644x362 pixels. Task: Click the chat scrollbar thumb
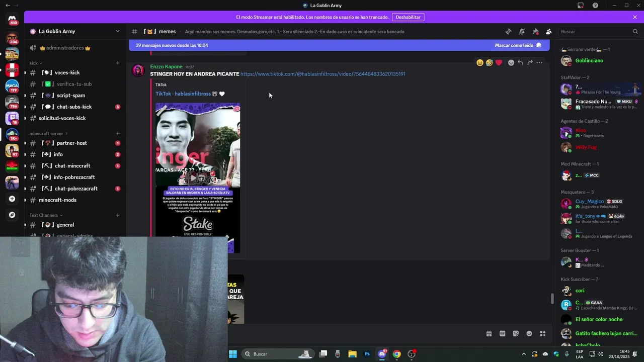tap(552, 299)
